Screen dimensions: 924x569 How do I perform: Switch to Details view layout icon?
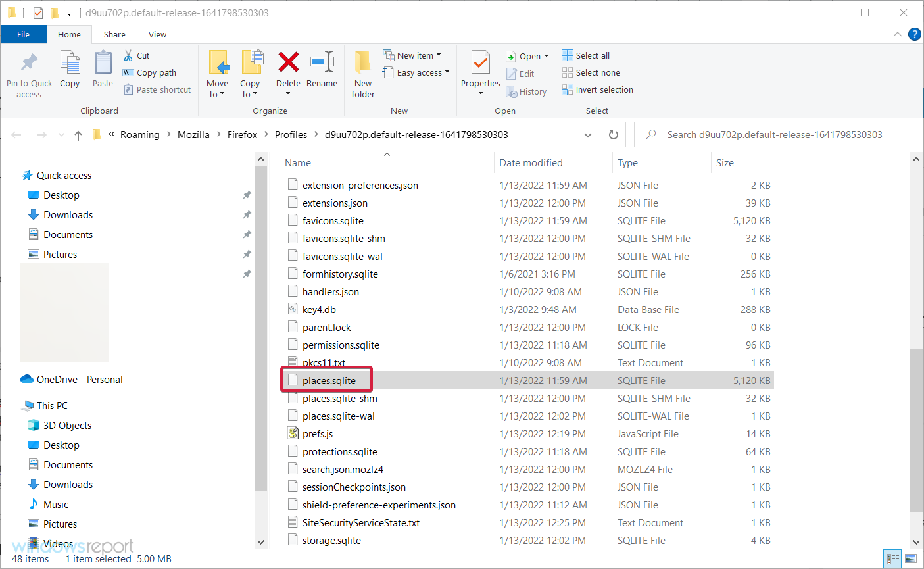[x=893, y=559]
